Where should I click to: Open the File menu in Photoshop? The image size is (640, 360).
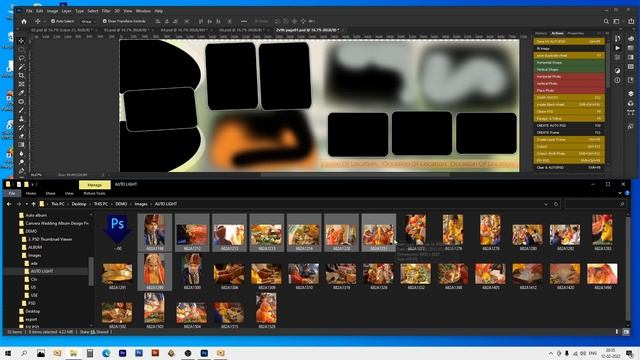click(x=29, y=11)
